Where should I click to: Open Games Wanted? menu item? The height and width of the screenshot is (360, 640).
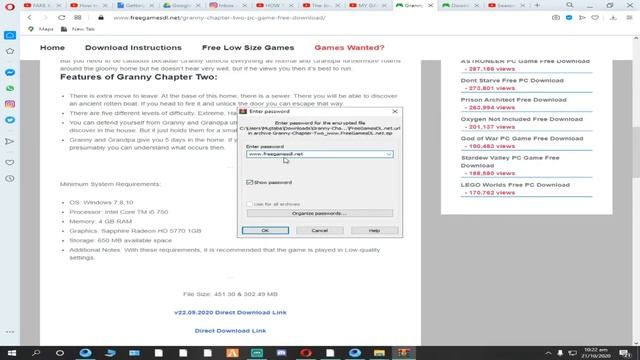click(349, 48)
